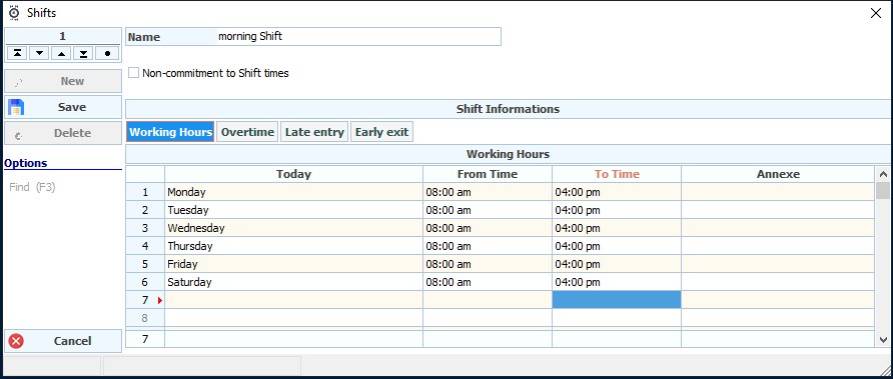
Task: Click the To Time column header
Action: pos(617,174)
